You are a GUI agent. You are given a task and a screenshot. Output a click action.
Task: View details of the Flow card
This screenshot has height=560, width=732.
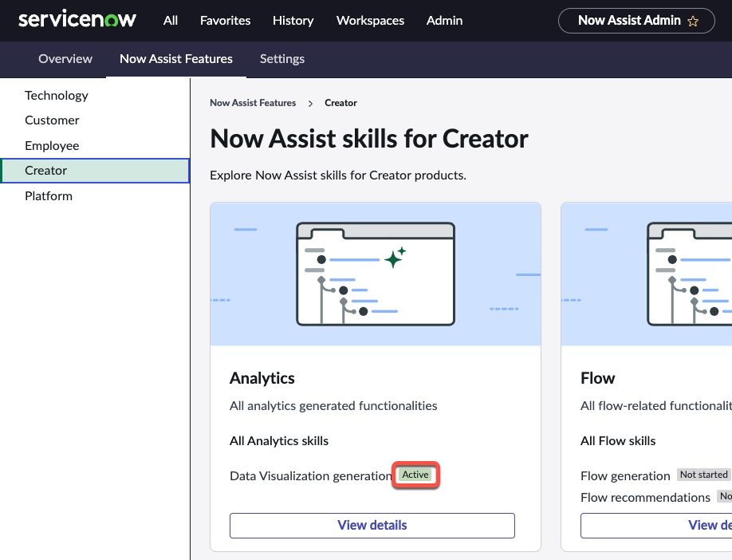pyautogui.click(x=656, y=526)
